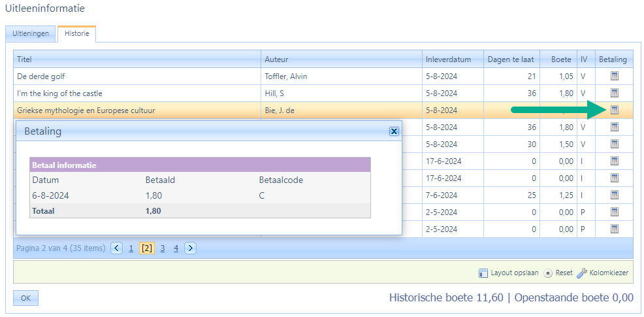
Task: Close the Betaling popup
Action: [x=394, y=131]
